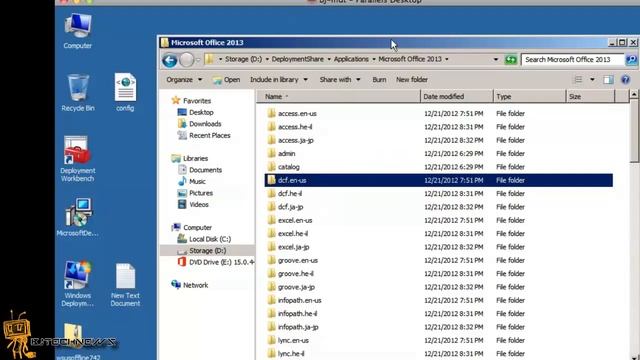Click the change view icon
Viewport: 640px width, 360px height.
pos(578,80)
